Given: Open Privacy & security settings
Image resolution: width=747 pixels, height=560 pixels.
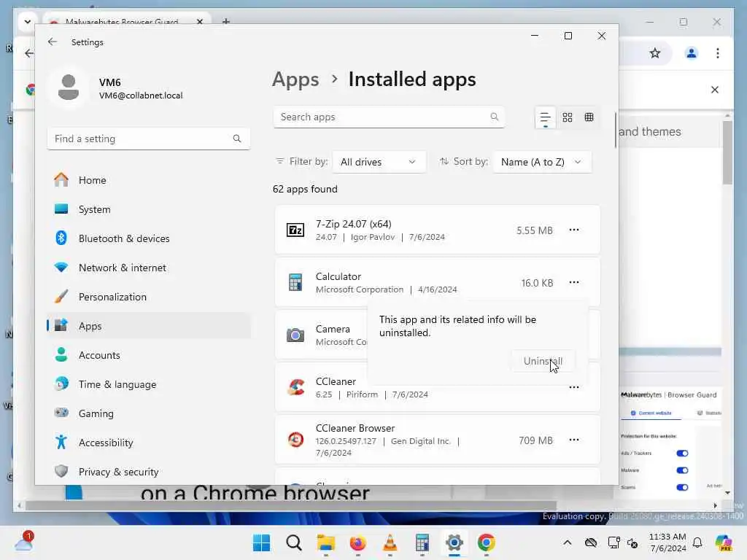Looking at the screenshot, I should coord(148,472).
